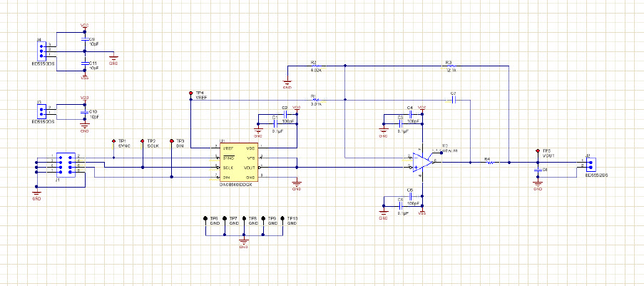The height and width of the screenshot is (286, 644).
Task: Click test point TP4 VREF
Action: (190, 93)
